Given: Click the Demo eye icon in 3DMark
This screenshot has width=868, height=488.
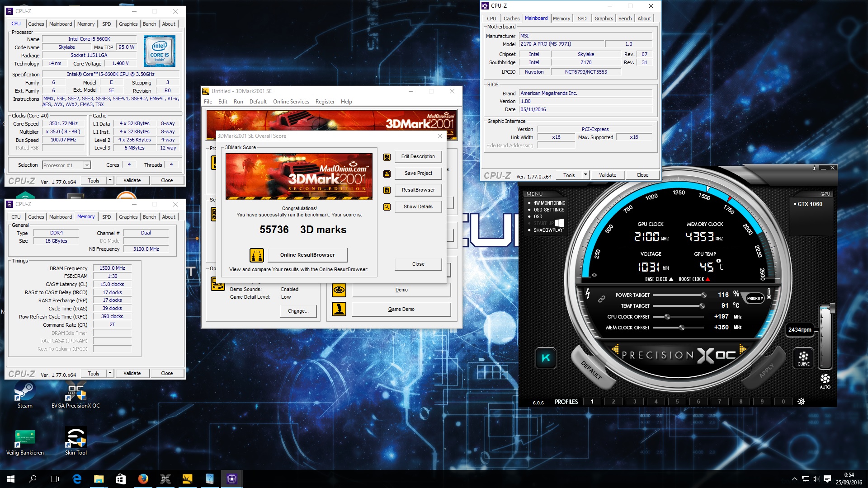Looking at the screenshot, I should click(x=339, y=290).
